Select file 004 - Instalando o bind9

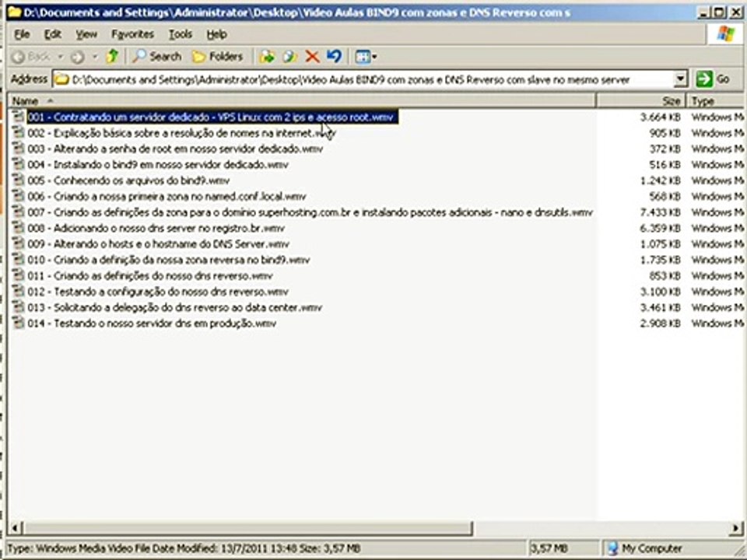[x=158, y=165]
